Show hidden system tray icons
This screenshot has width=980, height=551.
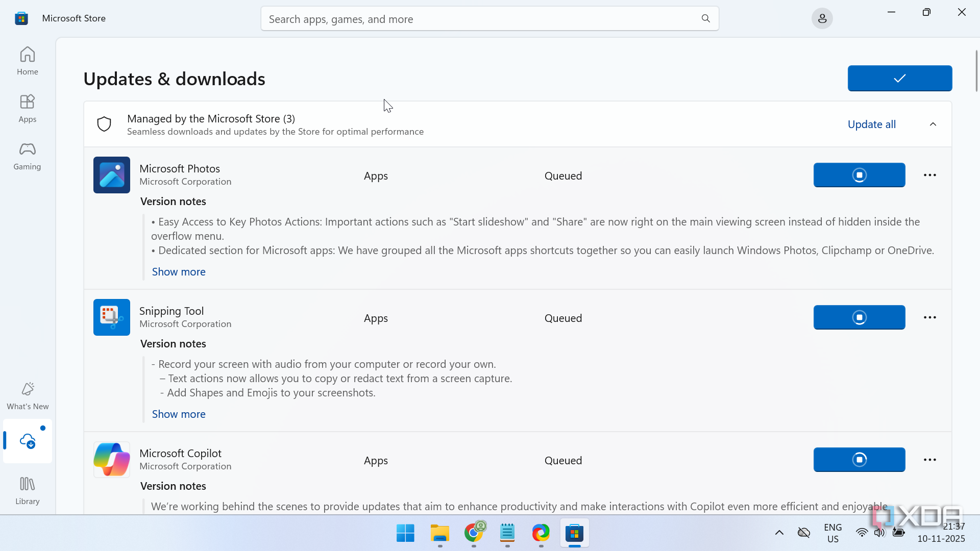[x=779, y=533]
